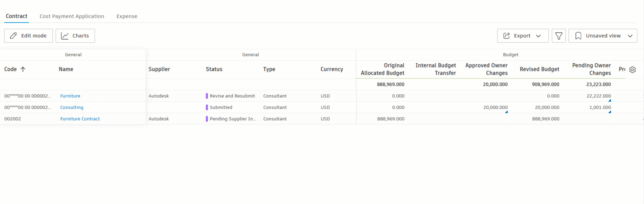644x204 pixels.
Task: Click the Supplier column header
Action: click(159, 69)
